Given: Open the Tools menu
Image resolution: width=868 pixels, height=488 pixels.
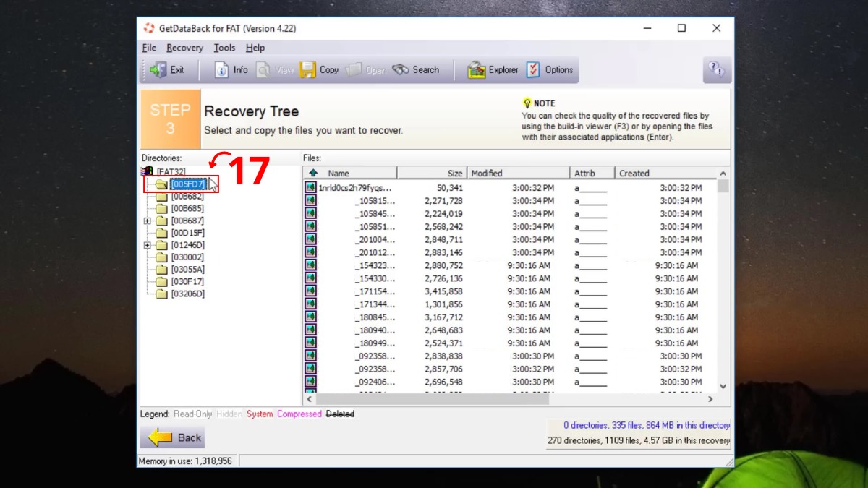Looking at the screenshot, I should click(224, 48).
